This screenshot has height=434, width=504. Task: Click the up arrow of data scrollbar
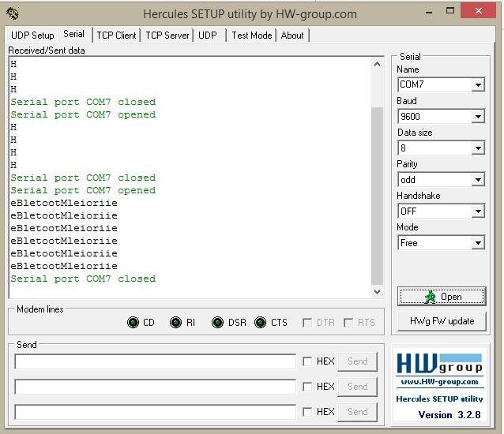point(377,64)
